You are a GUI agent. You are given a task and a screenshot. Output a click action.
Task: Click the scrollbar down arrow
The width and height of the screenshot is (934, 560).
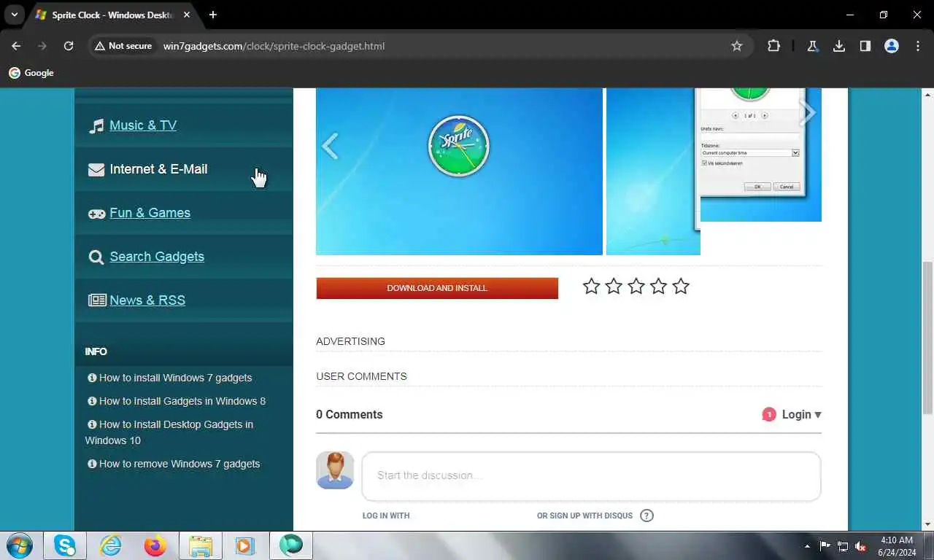click(x=927, y=524)
